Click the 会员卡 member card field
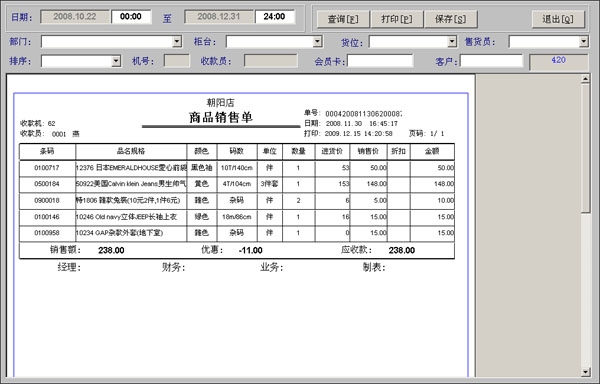Image resolution: width=600 pixels, height=384 pixels. click(x=380, y=61)
